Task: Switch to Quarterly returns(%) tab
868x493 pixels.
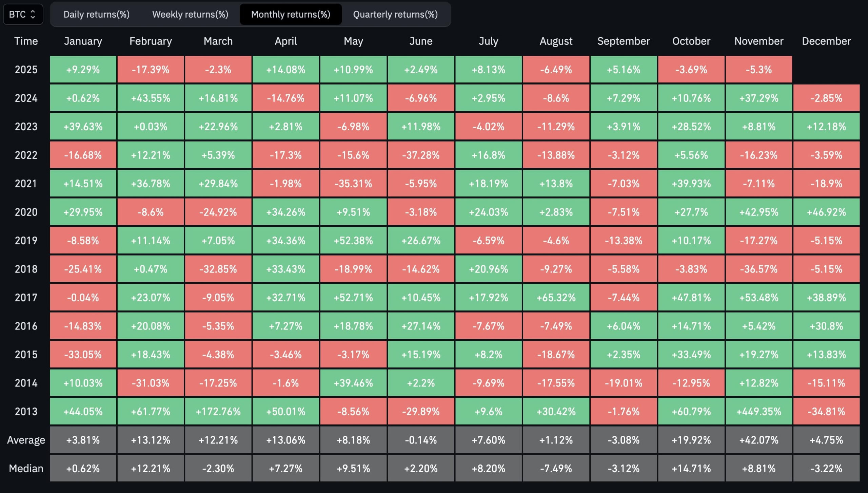Action: (395, 14)
